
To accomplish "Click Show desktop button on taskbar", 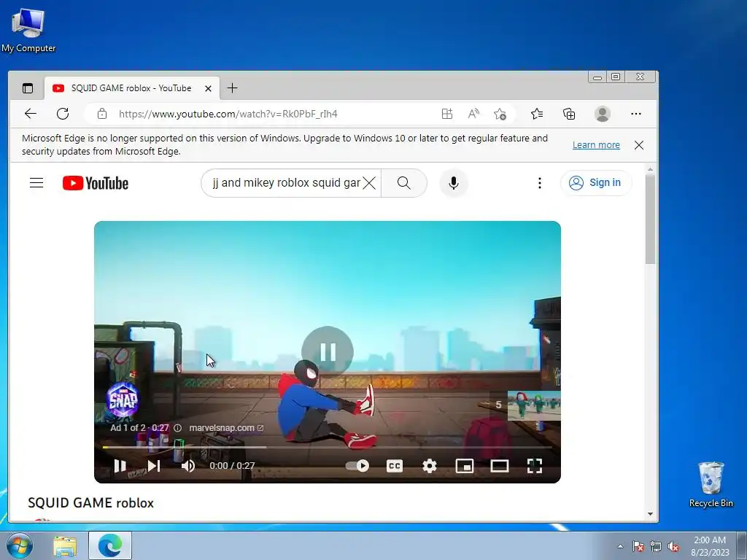I will click(742, 545).
